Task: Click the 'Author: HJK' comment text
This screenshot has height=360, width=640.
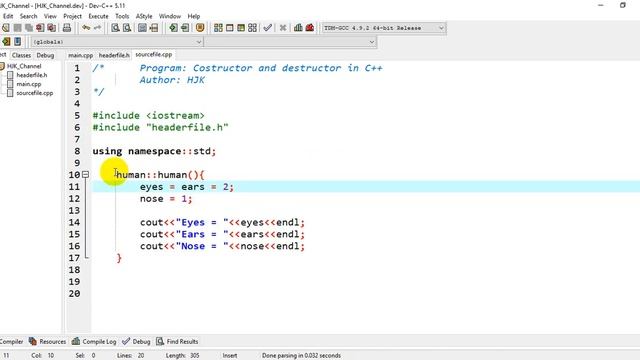Action: [x=172, y=80]
